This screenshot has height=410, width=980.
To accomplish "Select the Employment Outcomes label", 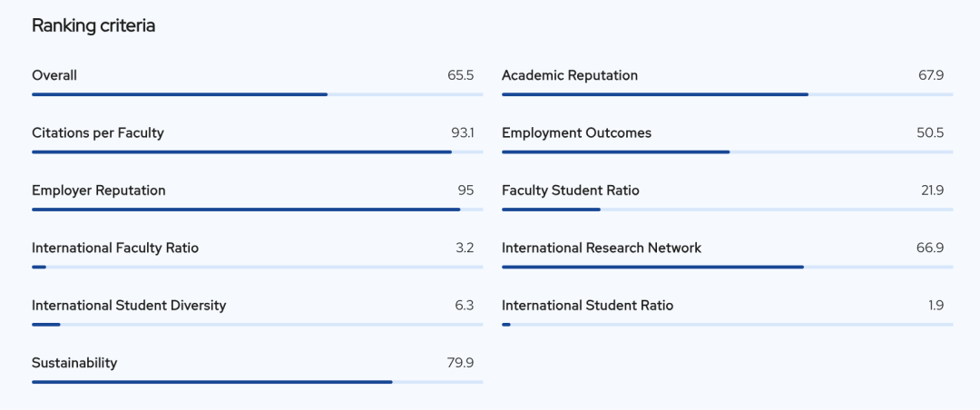I will click(576, 132).
